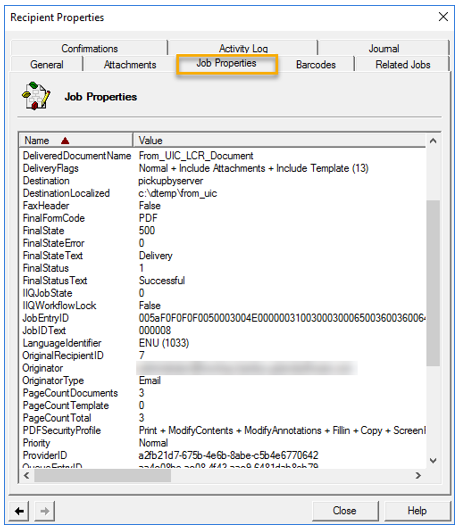The height and width of the screenshot is (531, 460).
Task: Click the FinalStateText property
Action: pos(53,256)
